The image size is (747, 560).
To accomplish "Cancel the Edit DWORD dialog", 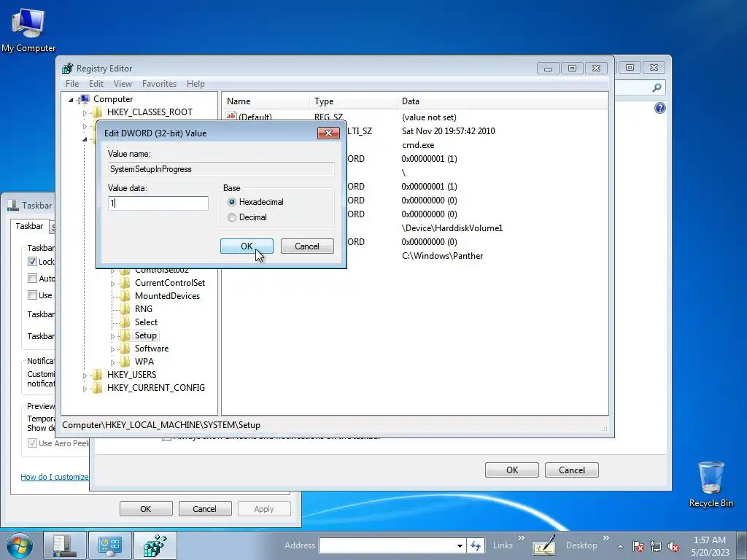I will pyautogui.click(x=307, y=246).
